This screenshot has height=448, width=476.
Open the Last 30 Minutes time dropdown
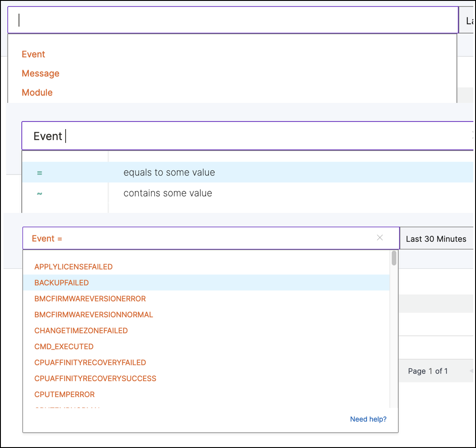tap(436, 239)
